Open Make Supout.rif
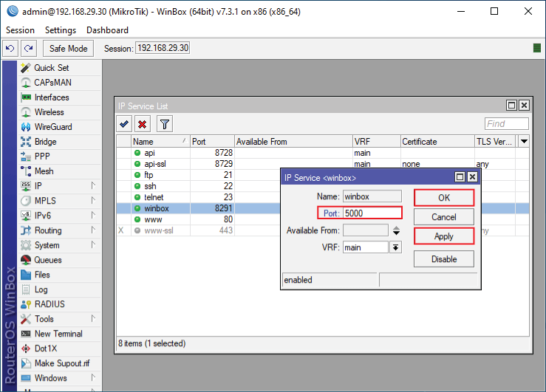 (x=59, y=363)
